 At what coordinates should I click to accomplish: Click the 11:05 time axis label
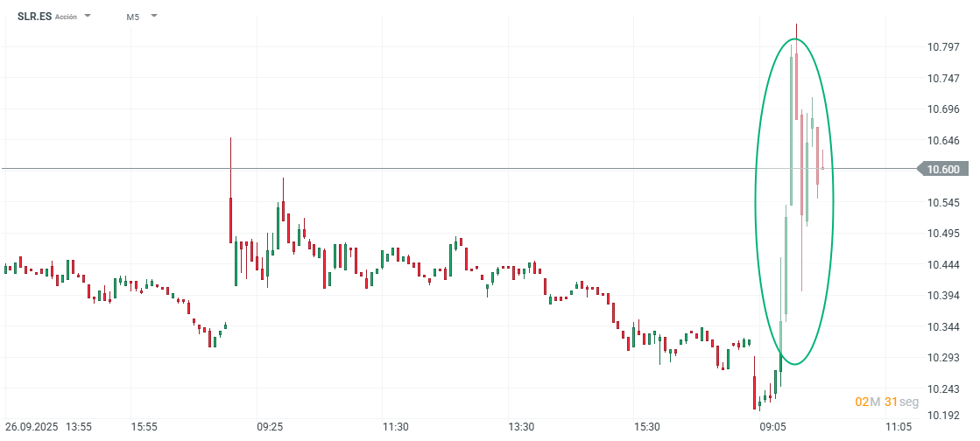click(898, 427)
